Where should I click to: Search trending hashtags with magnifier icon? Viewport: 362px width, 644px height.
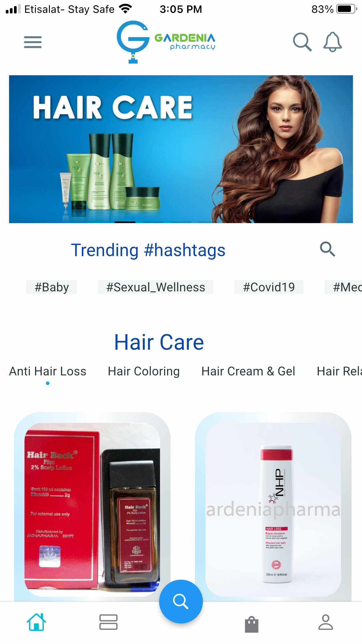click(x=328, y=249)
